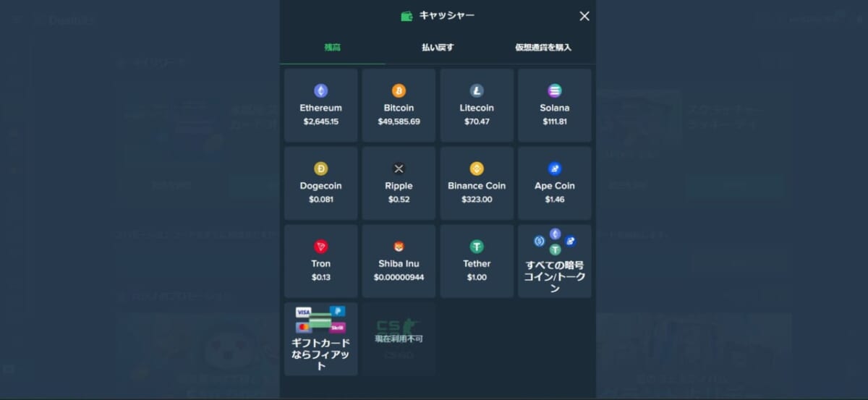868x400 pixels.
Task: Click the Ripple price $0.52
Action: [399, 200]
